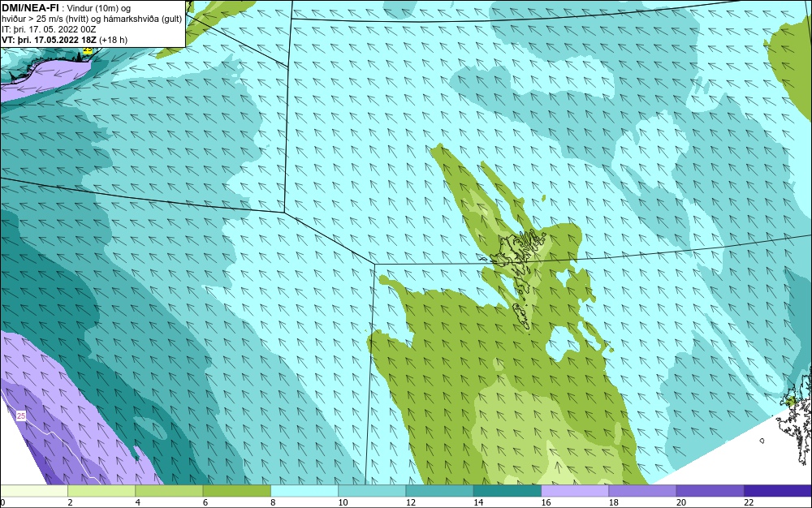Click the 'hviður > 25 m/s (hvítt)' legend text
The image size is (812, 508).
(x=43, y=19)
